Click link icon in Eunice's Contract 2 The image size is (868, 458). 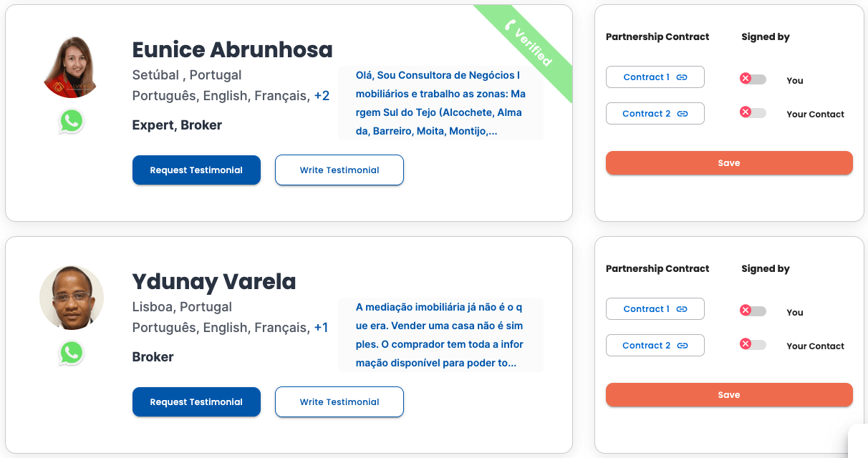point(683,114)
